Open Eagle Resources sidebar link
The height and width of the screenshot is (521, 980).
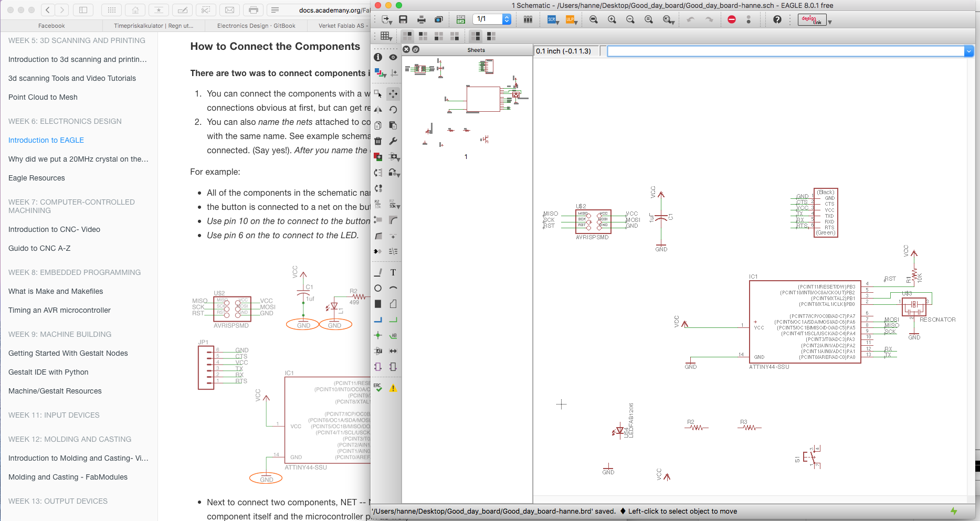pyautogui.click(x=37, y=178)
